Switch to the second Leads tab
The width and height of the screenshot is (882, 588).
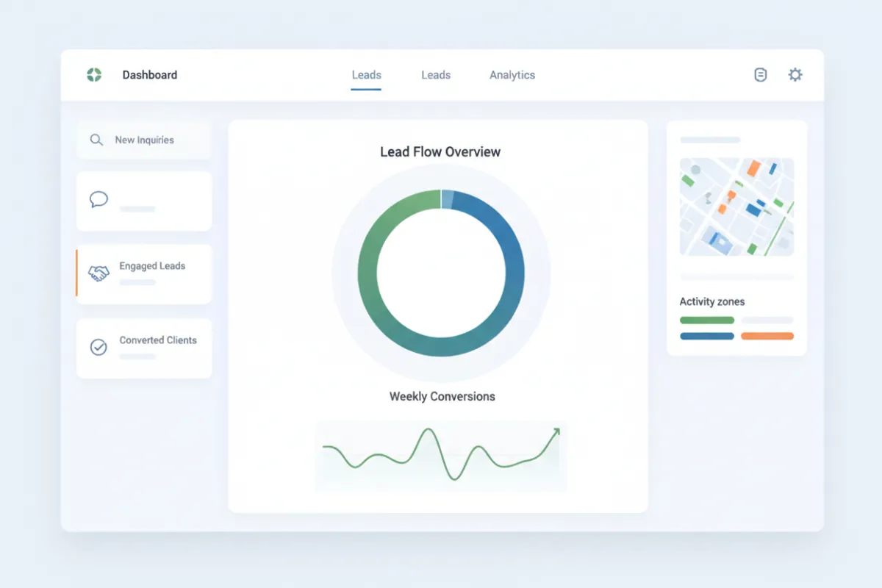pos(436,75)
